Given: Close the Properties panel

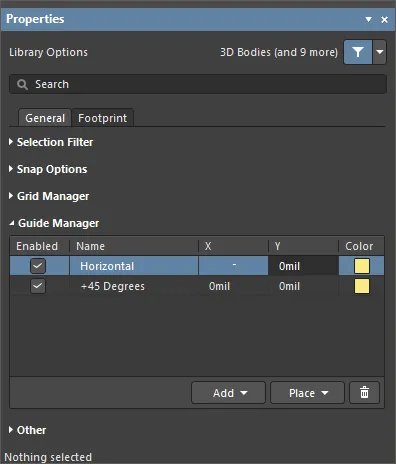Looking at the screenshot, I should coord(384,20).
